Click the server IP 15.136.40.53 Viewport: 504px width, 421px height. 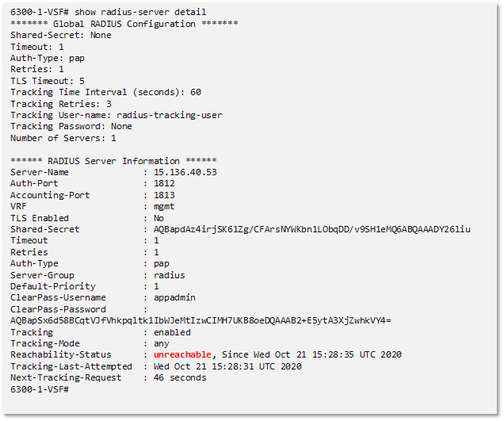pos(185,172)
